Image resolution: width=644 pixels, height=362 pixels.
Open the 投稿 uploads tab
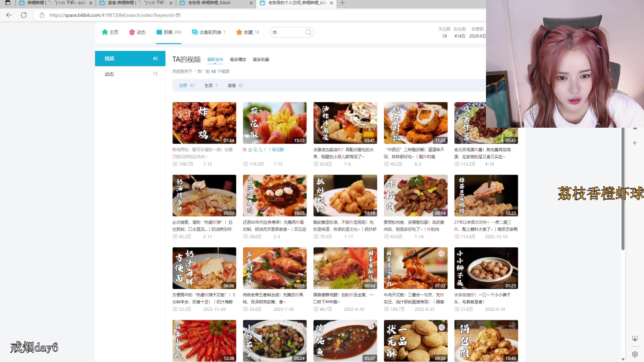(x=168, y=32)
